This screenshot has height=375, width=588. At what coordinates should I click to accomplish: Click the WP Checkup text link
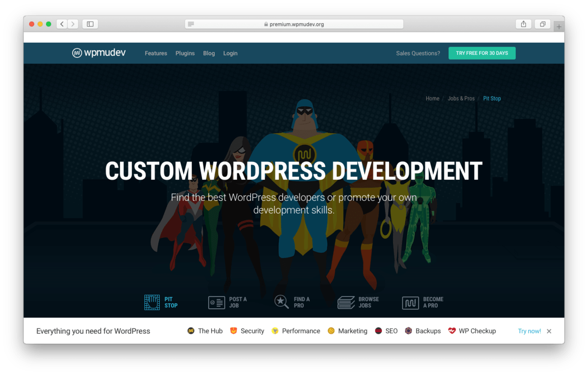tap(477, 331)
